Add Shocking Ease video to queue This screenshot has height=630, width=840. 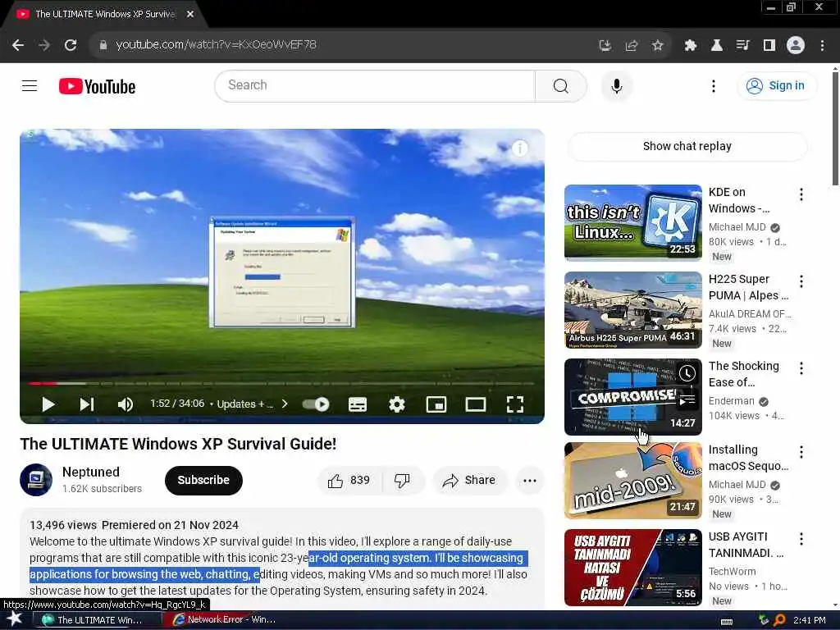(687, 399)
